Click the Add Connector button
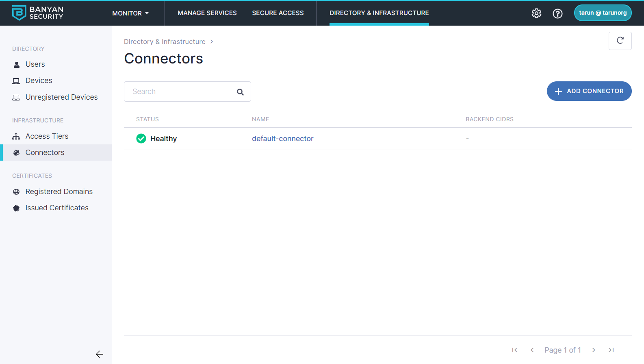Image resolution: width=644 pixels, height=364 pixels. 589,91
